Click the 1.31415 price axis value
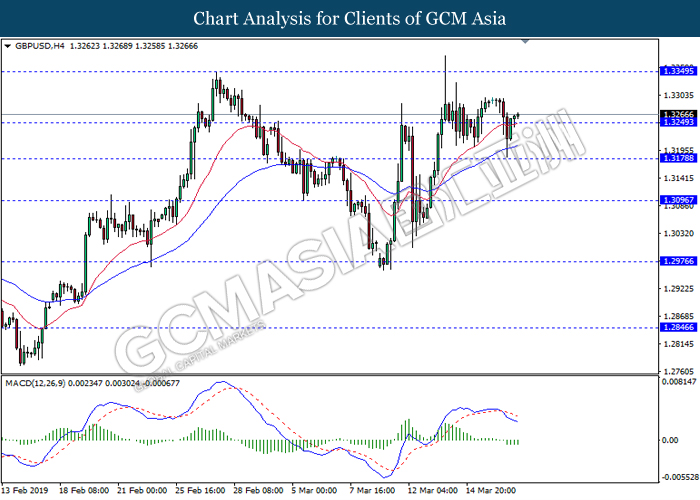700x500 pixels. pos(679,178)
